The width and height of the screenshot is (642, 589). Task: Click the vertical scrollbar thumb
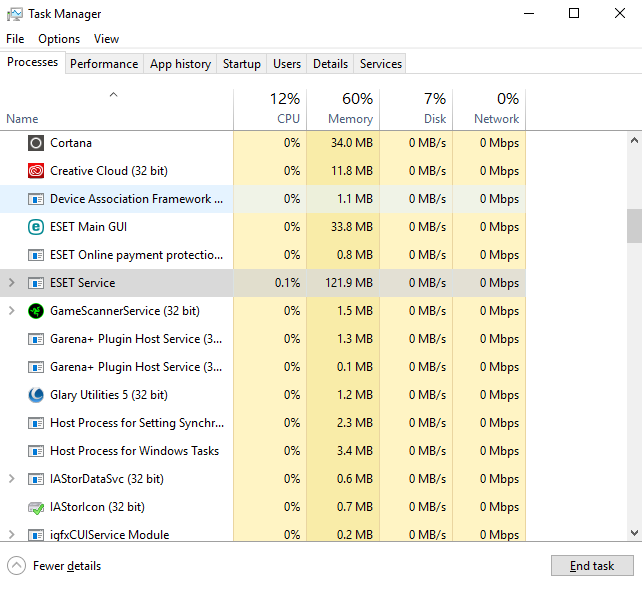click(x=634, y=226)
